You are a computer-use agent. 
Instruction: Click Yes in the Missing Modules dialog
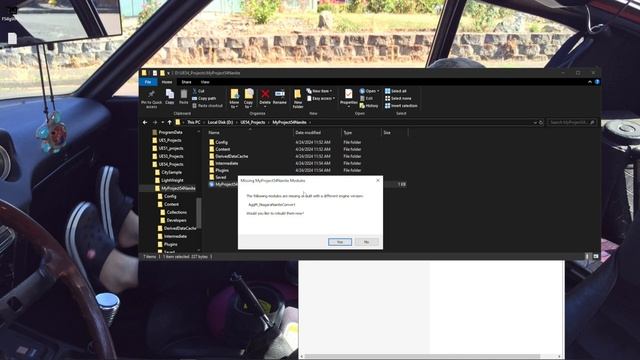pos(340,242)
